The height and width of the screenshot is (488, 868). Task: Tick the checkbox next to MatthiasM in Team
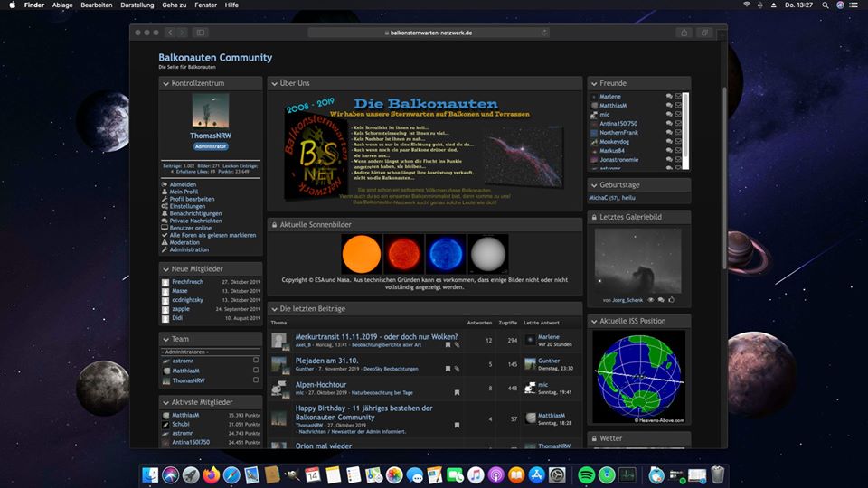[x=256, y=371]
